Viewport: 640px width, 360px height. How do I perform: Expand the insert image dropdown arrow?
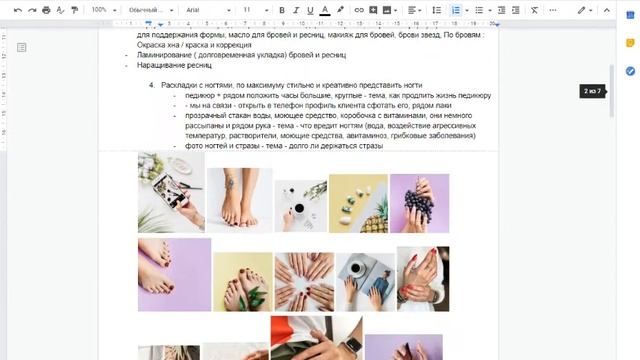click(x=396, y=10)
